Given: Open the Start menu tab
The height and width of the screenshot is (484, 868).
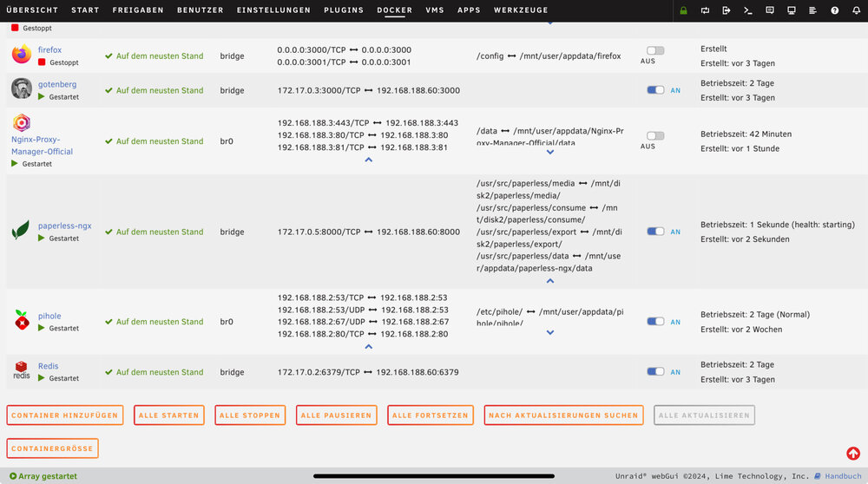Looking at the screenshot, I should (x=85, y=10).
